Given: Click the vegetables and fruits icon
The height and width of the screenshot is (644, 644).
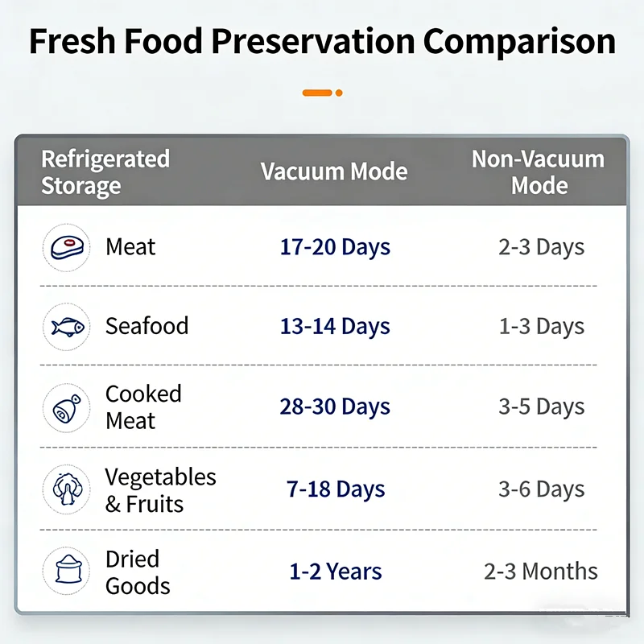Looking at the screenshot, I should [x=67, y=489].
